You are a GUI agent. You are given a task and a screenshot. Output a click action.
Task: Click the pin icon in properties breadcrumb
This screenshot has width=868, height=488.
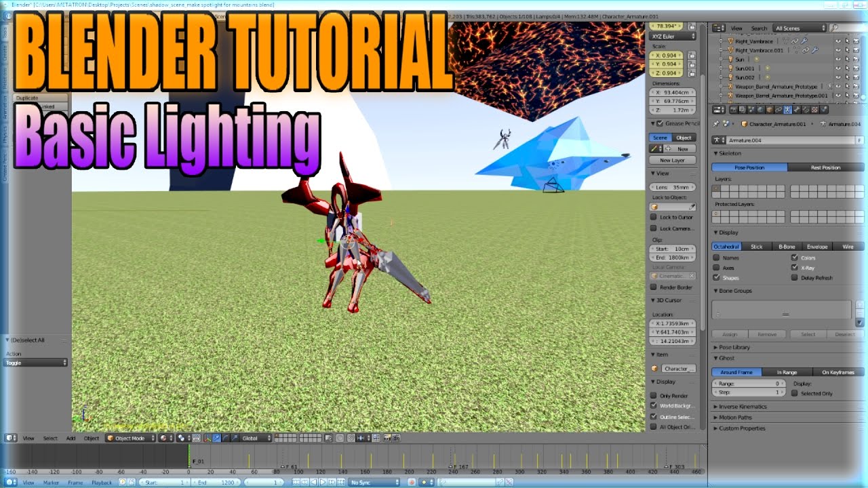click(716, 124)
